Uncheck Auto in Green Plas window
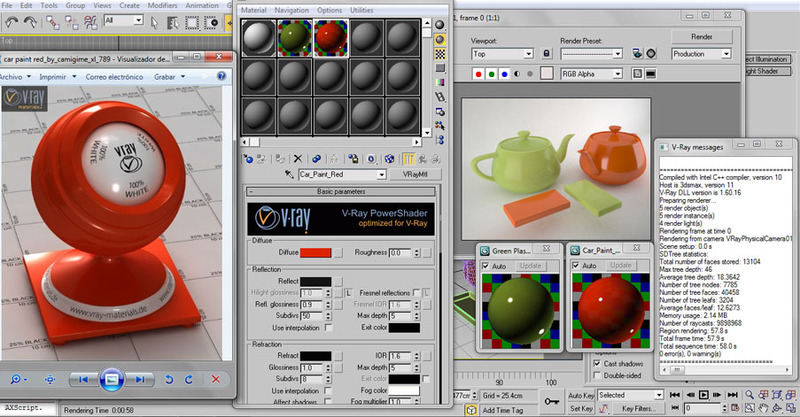 tap(486, 266)
